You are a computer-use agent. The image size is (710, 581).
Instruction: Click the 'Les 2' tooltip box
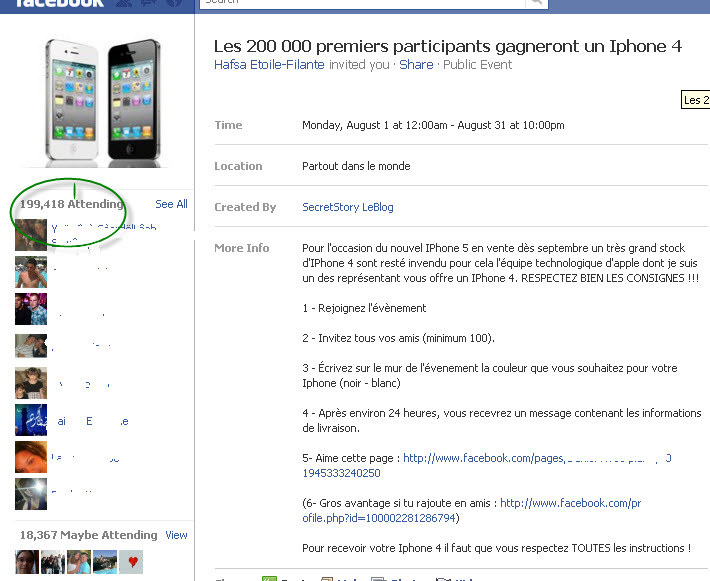pyautogui.click(x=696, y=100)
